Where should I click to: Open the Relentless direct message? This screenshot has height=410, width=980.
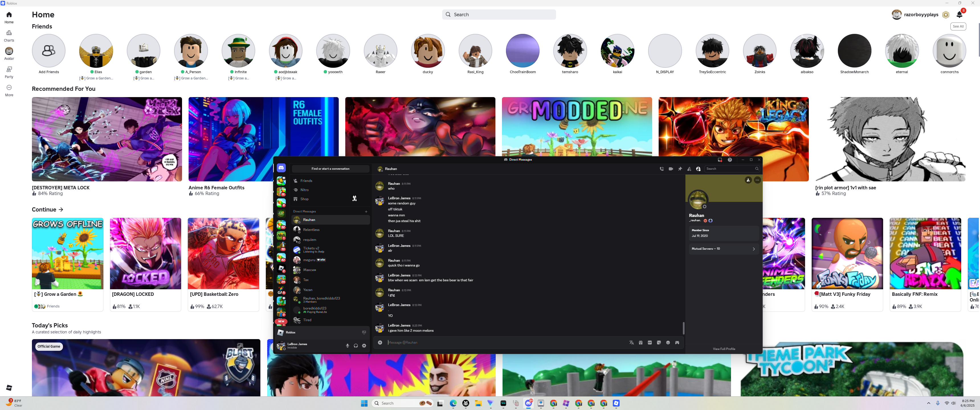pos(330,230)
